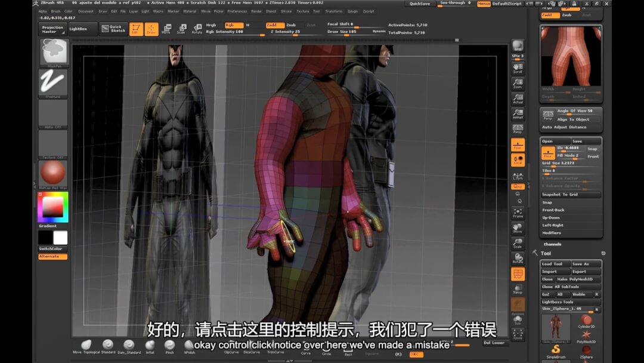This screenshot has width=644, height=363.
Task: Select the Scale transform icon in top shelf
Action: coord(181,29)
